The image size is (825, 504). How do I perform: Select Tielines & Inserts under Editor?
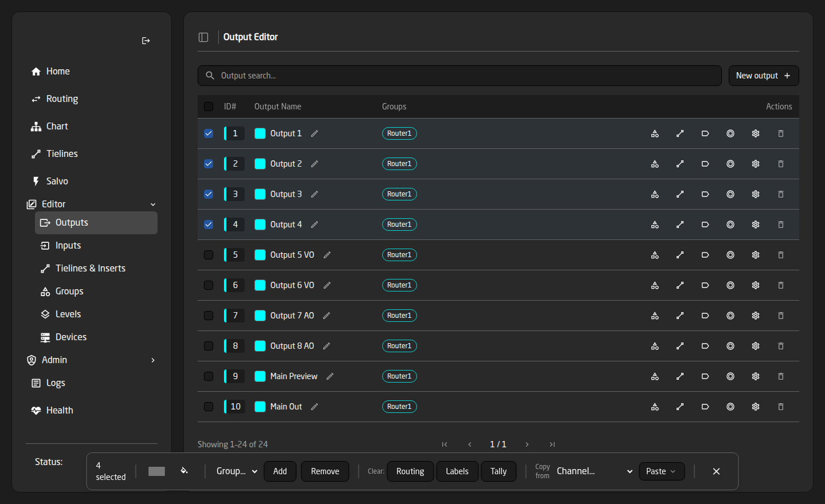click(x=96, y=269)
